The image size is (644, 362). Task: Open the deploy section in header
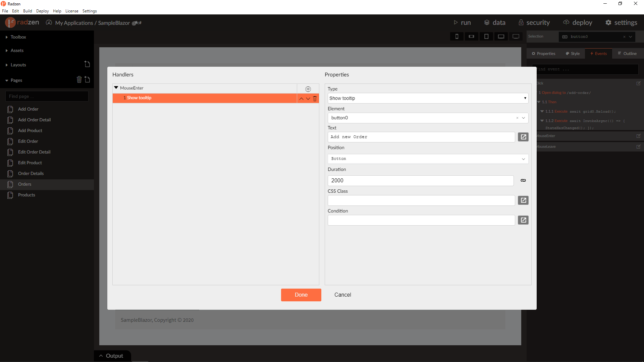tap(578, 22)
